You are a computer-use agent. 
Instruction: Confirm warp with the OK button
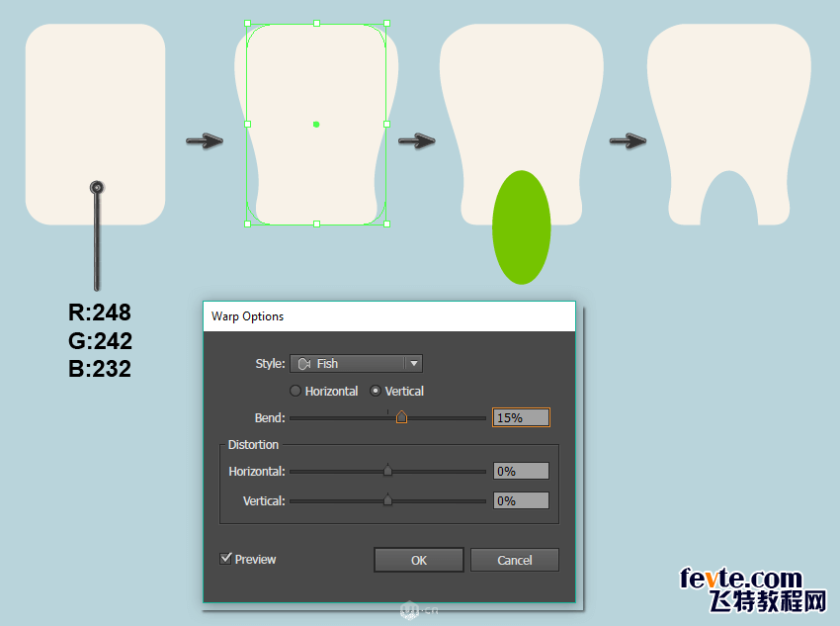click(x=418, y=560)
